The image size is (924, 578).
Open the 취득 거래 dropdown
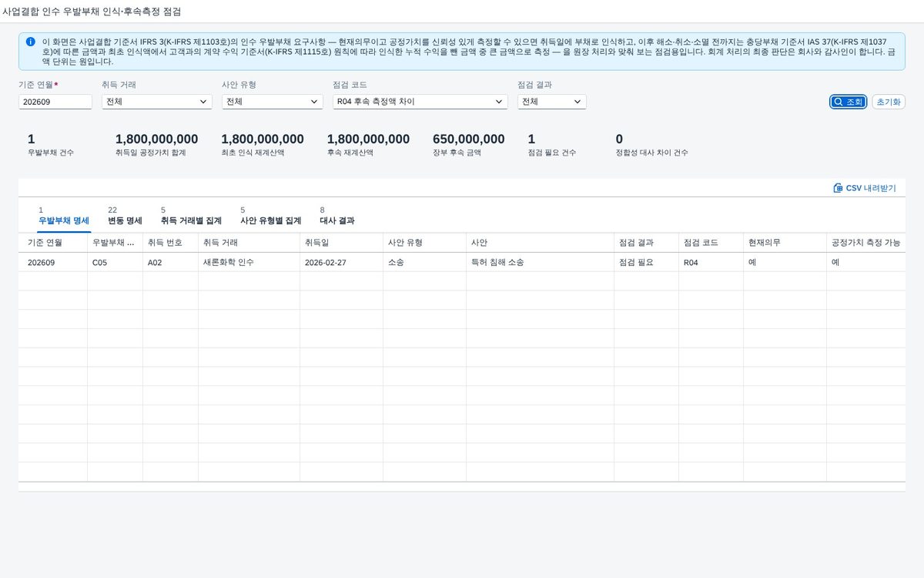click(x=157, y=102)
